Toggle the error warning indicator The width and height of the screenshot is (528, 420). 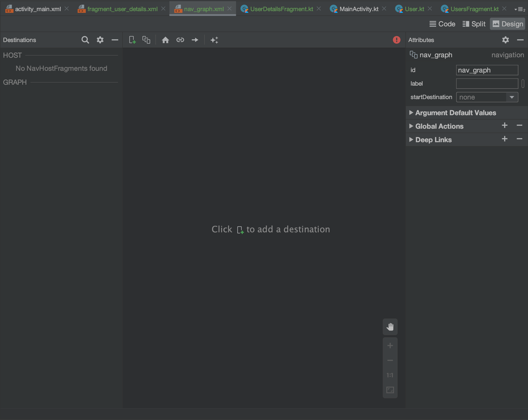(396, 39)
